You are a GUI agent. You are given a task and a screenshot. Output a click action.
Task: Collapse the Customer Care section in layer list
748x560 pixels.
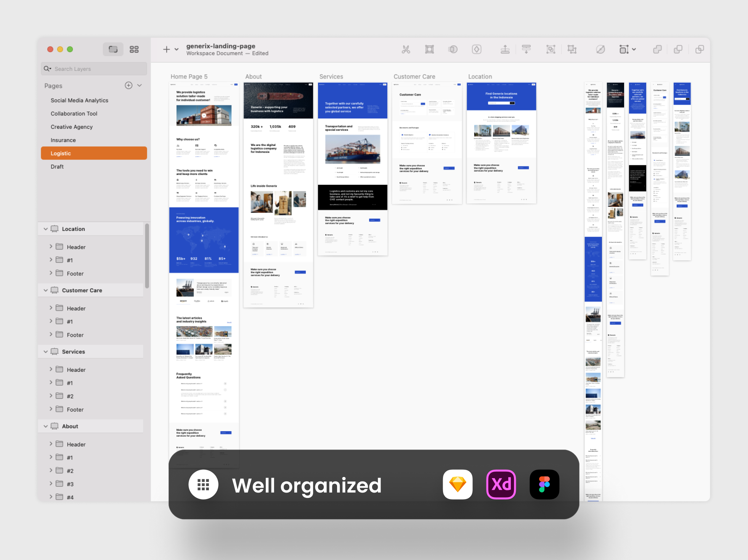click(46, 290)
